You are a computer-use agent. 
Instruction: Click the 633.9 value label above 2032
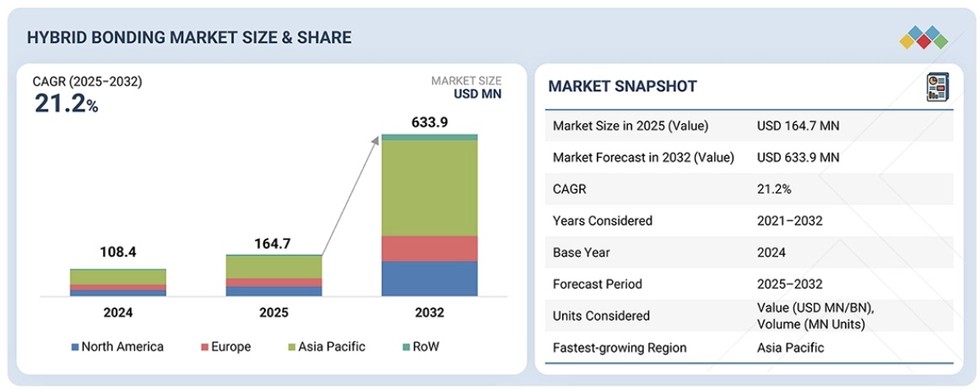pos(430,122)
